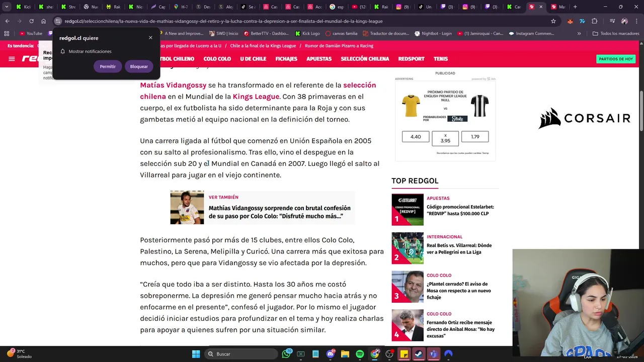The height and width of the screenshot is (362, 644).
Task: Open 'Código promocional Estelarbet' article
Action: (460, 210)
